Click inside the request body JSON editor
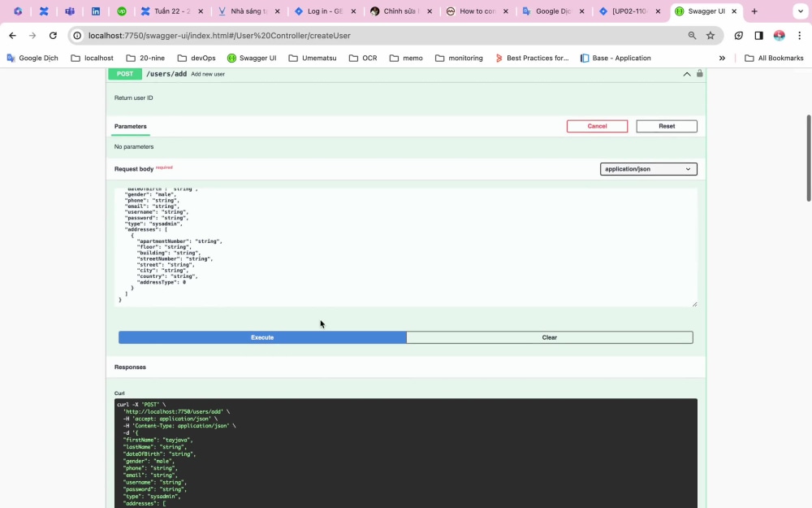The width and height of the screenshot is (812, 508). (406, 247)
